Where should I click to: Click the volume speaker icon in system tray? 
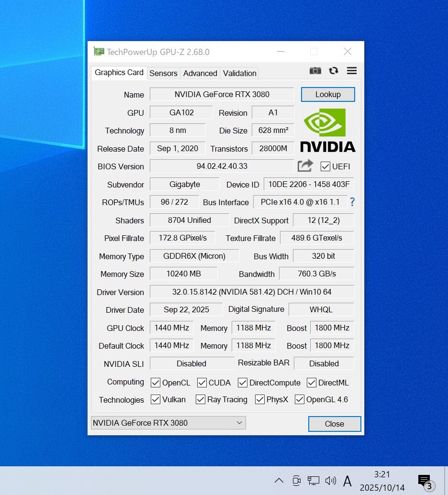330,481
